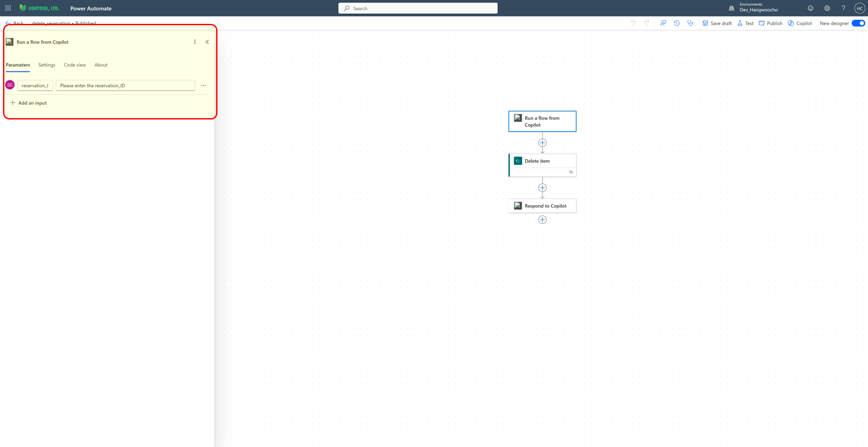The width and height of the screenshot is (868, 447).
Task: Open the send feedback toolbar icon
Action: (663, 23)
